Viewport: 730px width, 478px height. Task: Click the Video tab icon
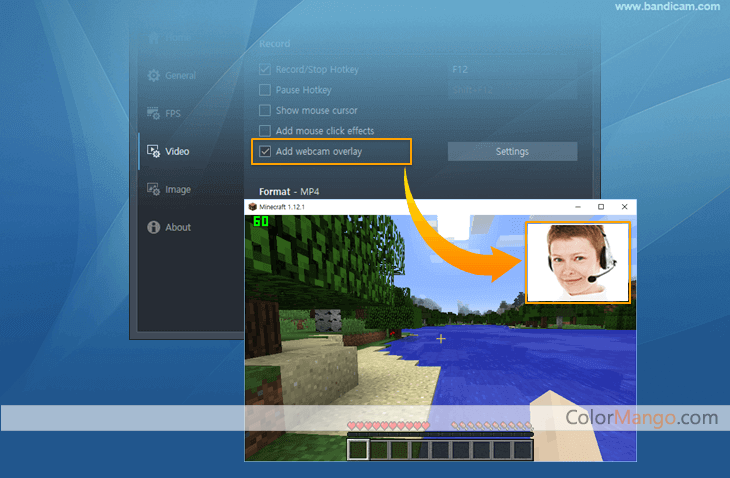click(x=153, y=151)
